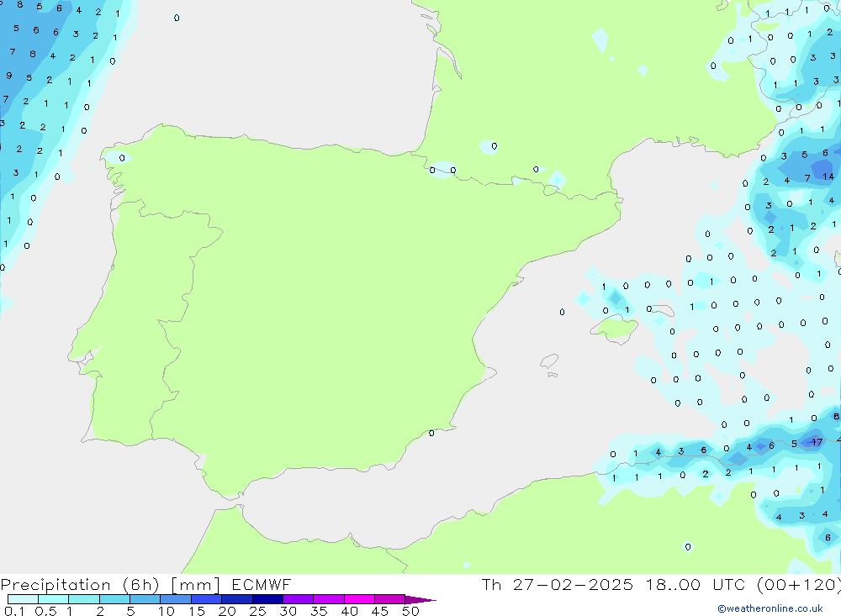Pick the legend swatch between 0.5 and 1
This screenshot has height=616, width=841.
point(53,599)
